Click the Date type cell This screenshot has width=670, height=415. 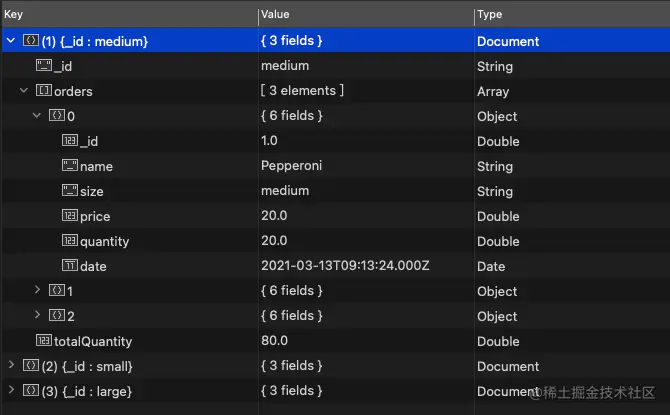(x=491, y=266)
